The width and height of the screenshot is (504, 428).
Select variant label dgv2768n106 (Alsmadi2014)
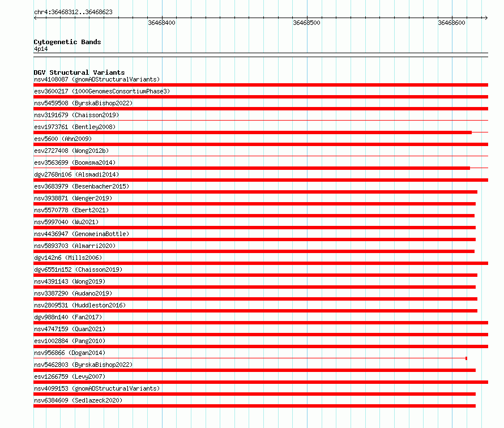(x=76, y=174)
